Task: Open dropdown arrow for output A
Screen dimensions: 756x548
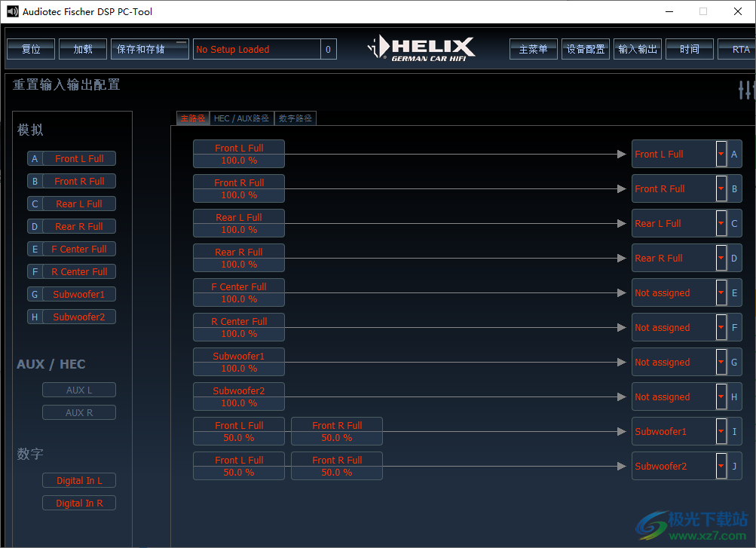Action: click(721, 155)
